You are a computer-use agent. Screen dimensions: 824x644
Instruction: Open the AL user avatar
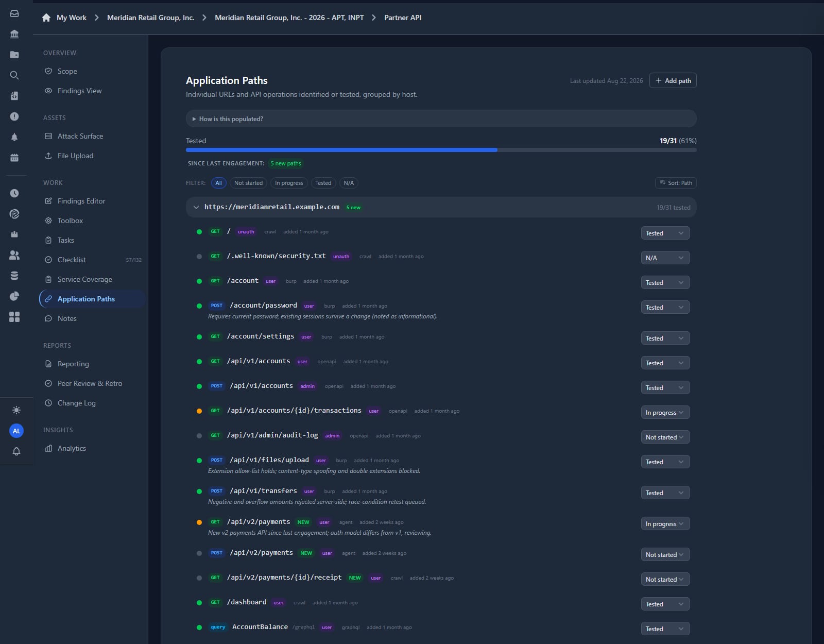16,431
